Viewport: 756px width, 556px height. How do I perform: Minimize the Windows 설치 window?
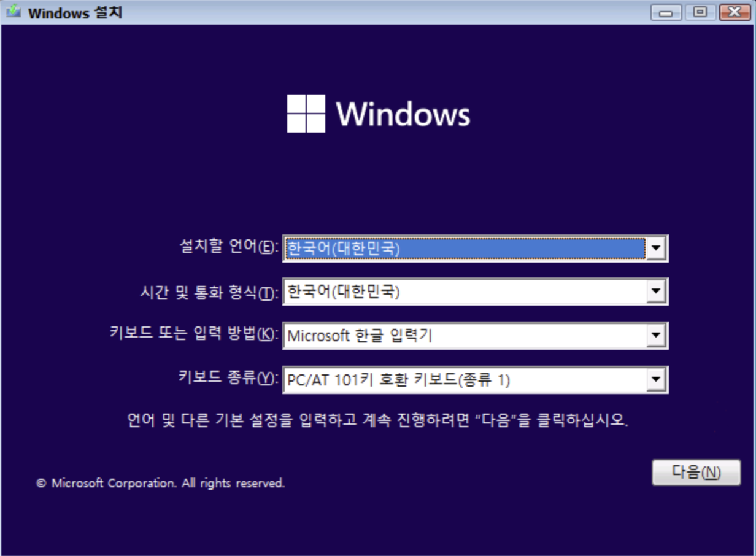pyautogui.click(x=666, y=12)
